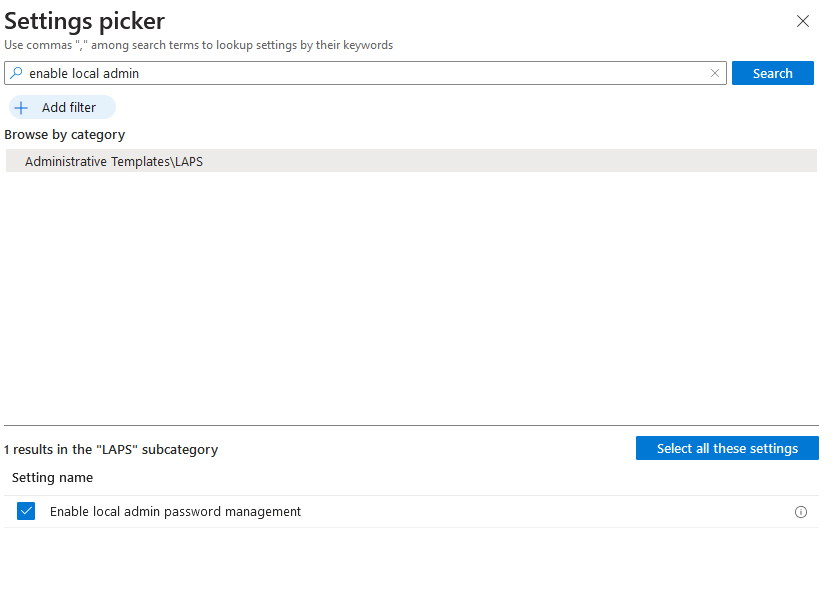Click the divider above the results section

coord(410,426)
